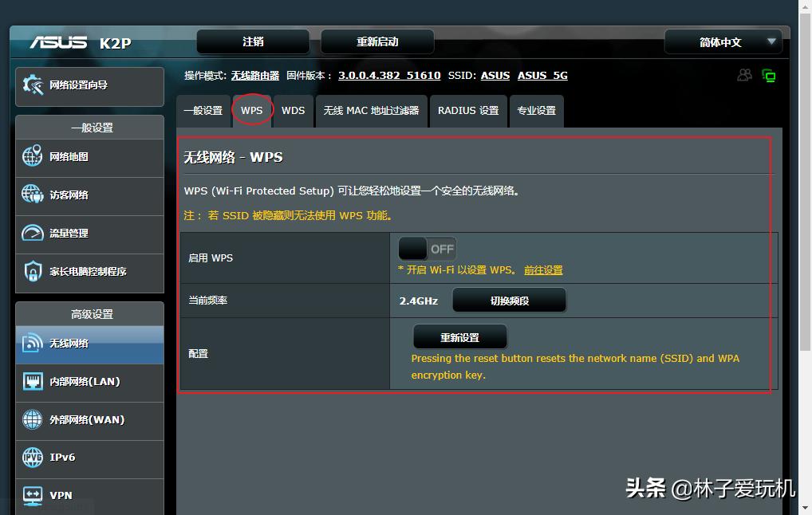Open the 前往设置 link
Viewport: 812px width, 515px height.
(x=543, y=269)
